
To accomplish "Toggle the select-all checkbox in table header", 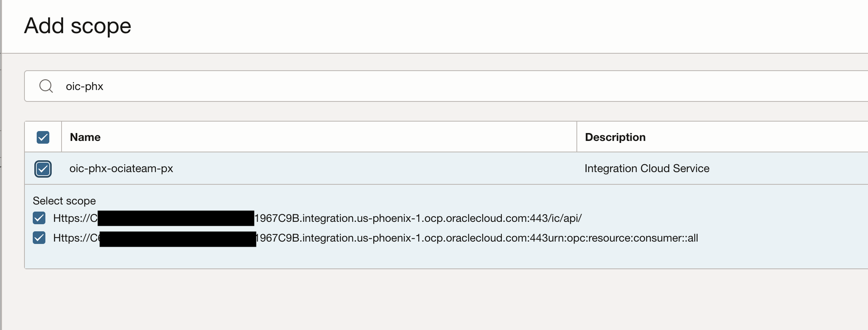I will coord(43,137).
